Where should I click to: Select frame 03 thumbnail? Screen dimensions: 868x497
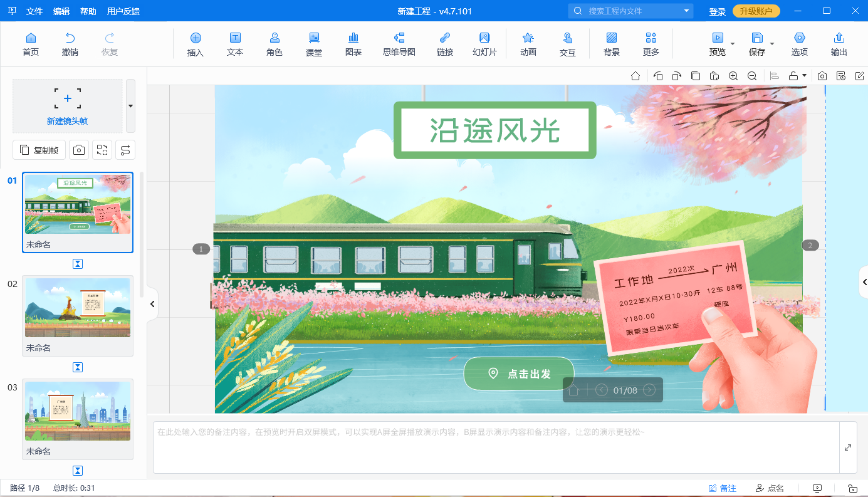pos(78,419)
